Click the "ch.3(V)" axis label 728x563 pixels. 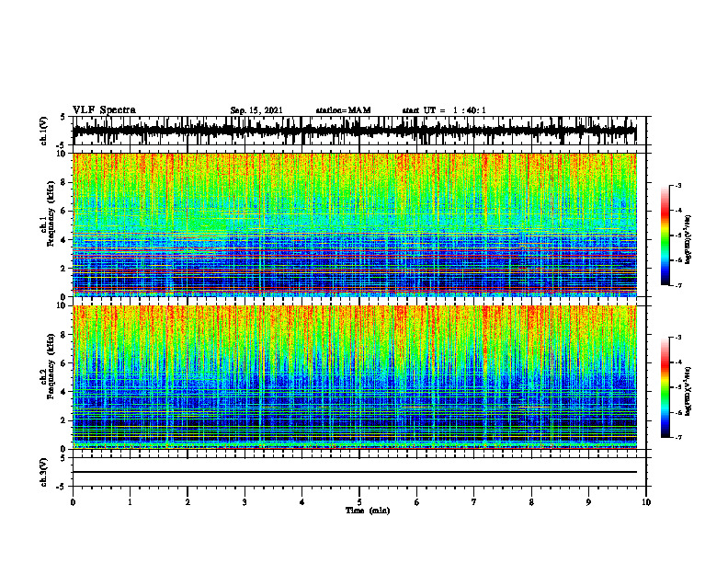(44, 473)
